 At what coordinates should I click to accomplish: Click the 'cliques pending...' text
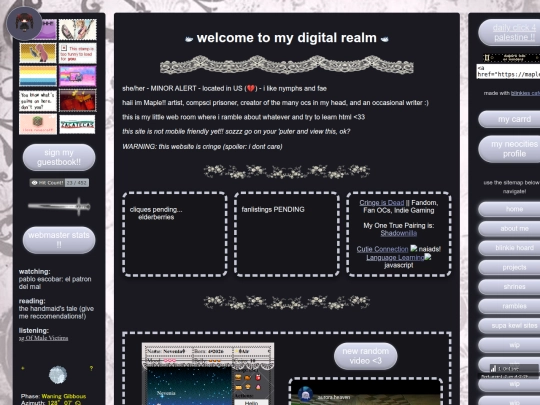pos(156,209)
